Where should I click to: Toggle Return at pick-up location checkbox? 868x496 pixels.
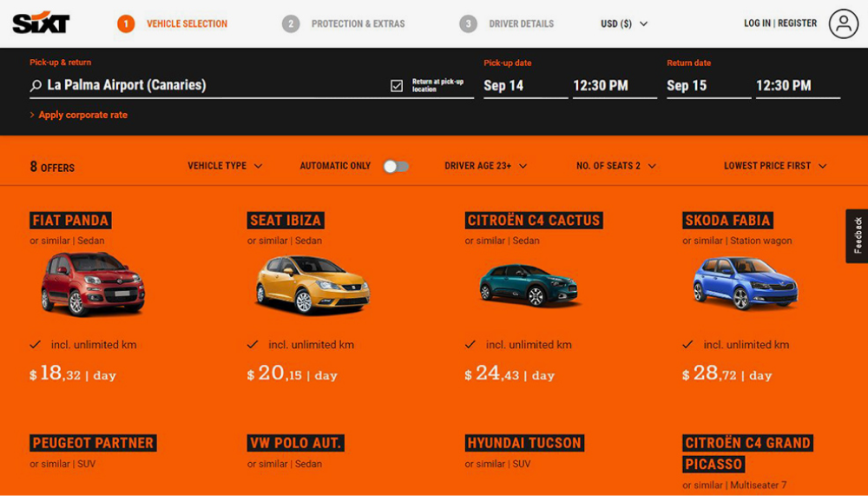click(x=397, y=85)
